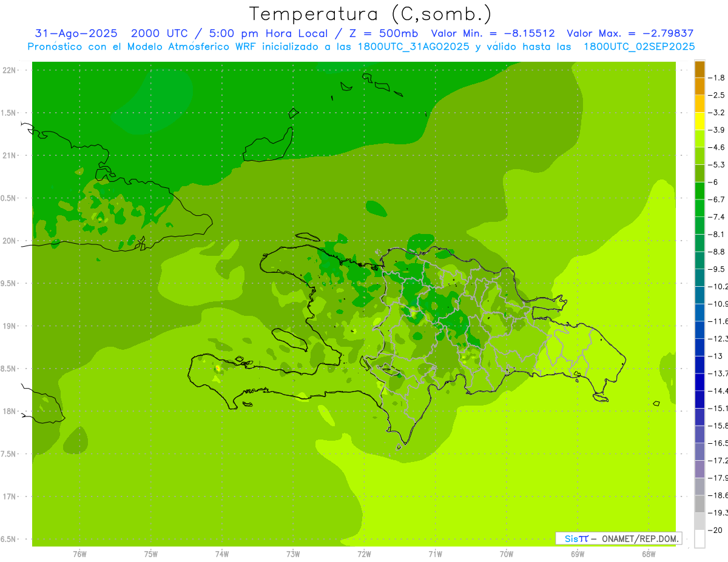The width and height of the screenshot is (728, 562).
Task: Click the '-1.8' legend value
Action: click(716, 78)
